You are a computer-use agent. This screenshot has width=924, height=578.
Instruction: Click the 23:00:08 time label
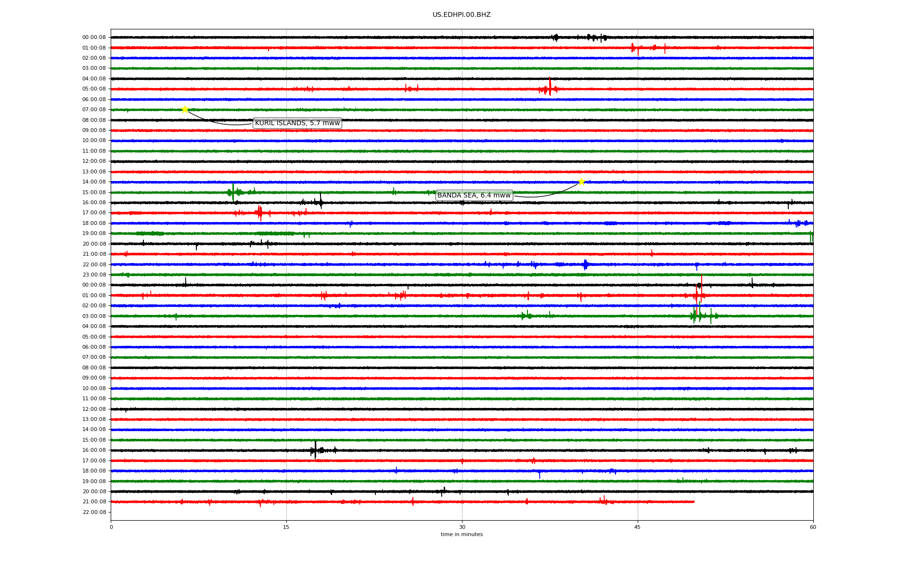point(94,275)
